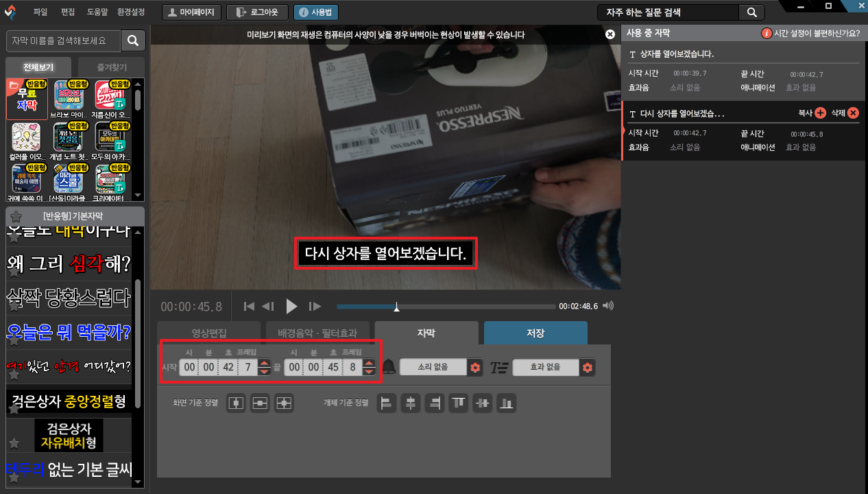Click the red plus copy subtitle icon
868x494 pixels.
click(x=820, y=113)
